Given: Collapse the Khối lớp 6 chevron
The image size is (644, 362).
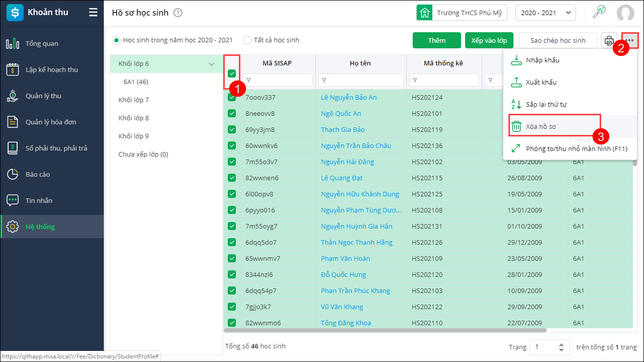Looking at the screenshot, I should [211, 64].
